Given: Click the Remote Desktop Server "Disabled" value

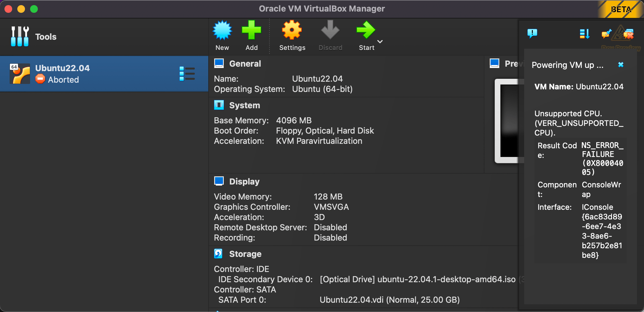Looking at the screenshot, I should point(330,227).
